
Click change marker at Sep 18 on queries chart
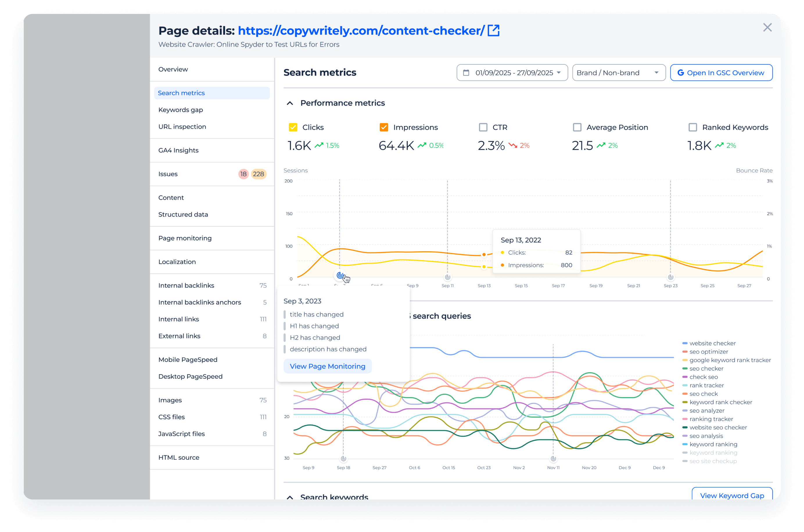[x=343, y=459]
